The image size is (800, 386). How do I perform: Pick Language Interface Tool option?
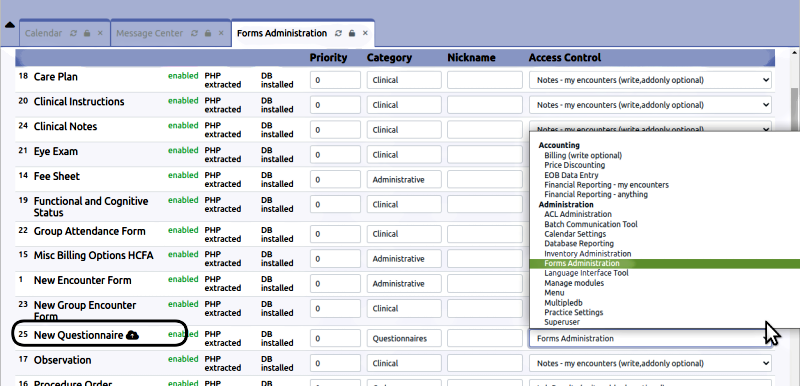pyautogui.click(x=586, y=273)
